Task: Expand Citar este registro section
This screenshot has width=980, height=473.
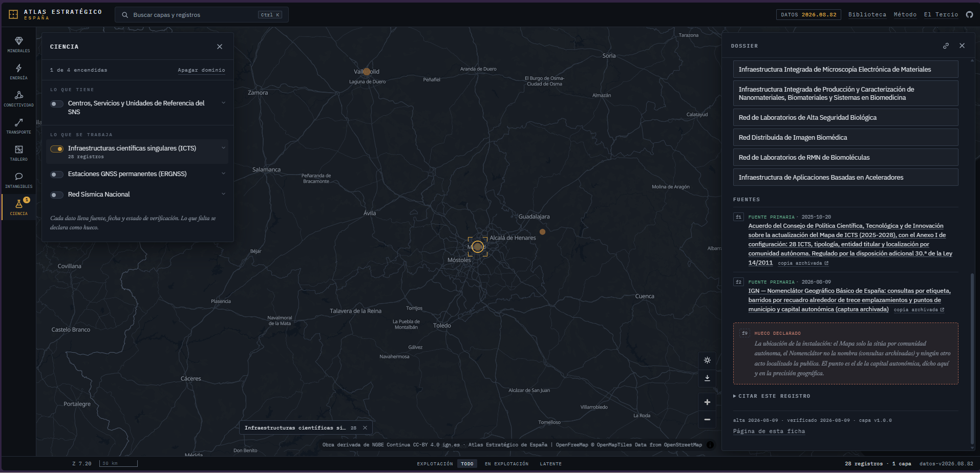Action: pos(772,396)
